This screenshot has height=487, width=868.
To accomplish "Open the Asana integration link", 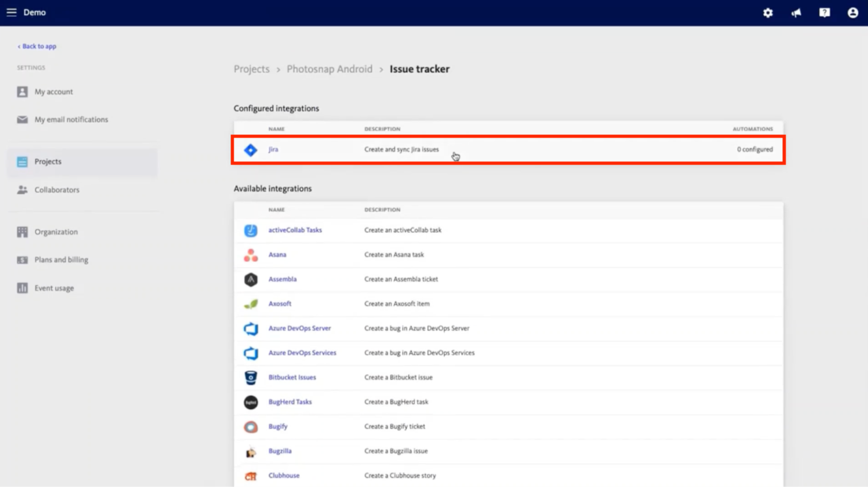I will [x=277, y=255].
